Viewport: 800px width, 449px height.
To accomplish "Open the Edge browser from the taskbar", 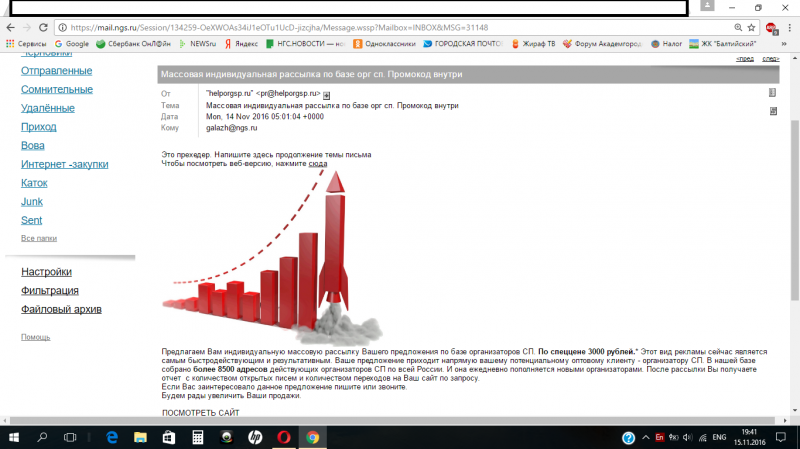I will 112,437.
